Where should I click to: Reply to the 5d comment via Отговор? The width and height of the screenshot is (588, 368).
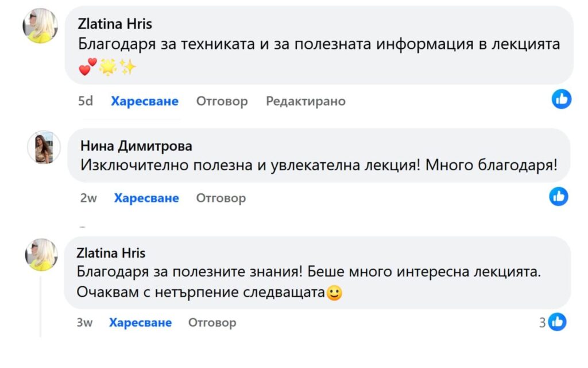(x=222, y=102)
